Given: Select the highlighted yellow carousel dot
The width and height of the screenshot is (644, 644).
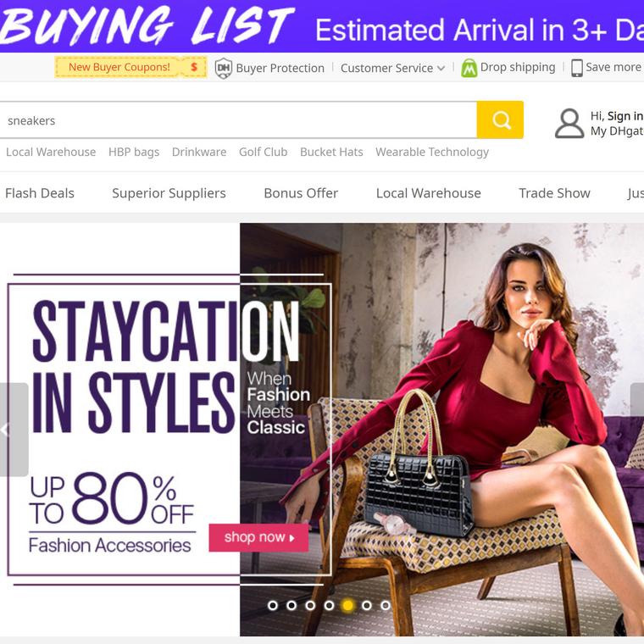Looking at the screenshot, I should click(348, 605).
